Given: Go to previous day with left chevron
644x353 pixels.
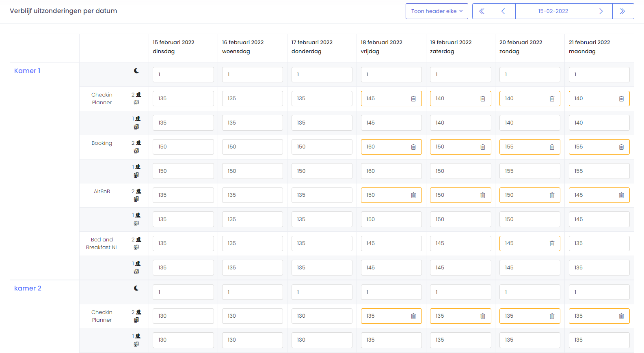Looking at the screenshot, I should [x=504, y=11].
